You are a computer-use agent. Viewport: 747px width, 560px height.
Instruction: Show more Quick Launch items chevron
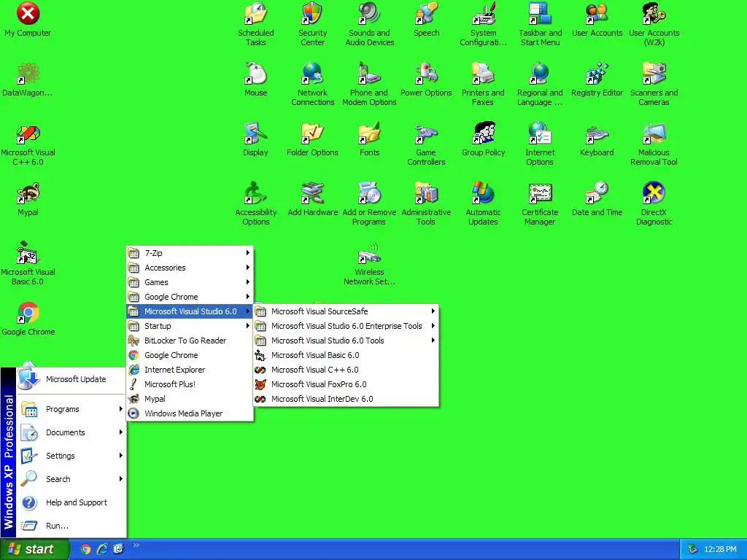pos(136,545)
